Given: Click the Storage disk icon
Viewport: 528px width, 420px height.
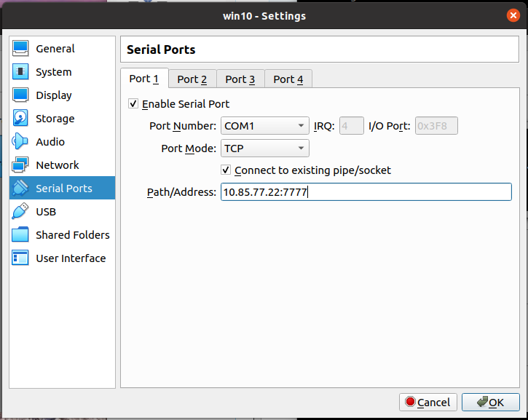Looking at the screenshot, I should (21, 119).
